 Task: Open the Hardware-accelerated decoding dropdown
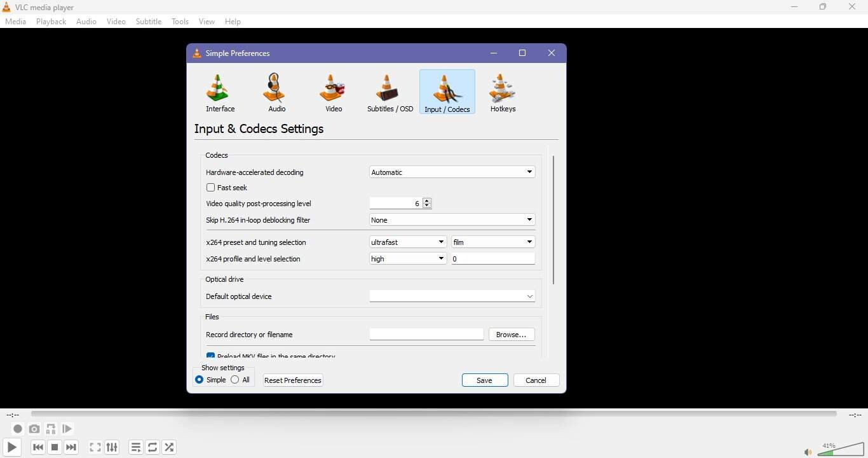tap(451, 172)
